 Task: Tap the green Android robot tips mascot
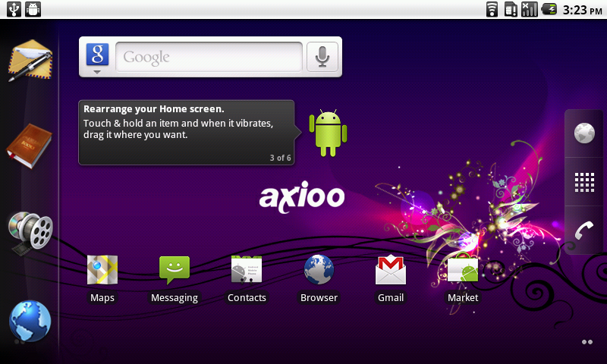click(328, 133)
